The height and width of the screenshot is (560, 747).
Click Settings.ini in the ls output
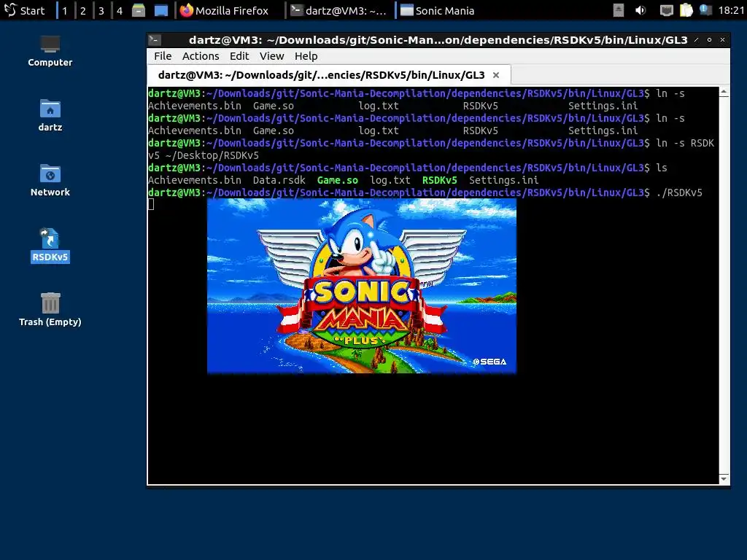pyautogui.click(x=503, y=181)
